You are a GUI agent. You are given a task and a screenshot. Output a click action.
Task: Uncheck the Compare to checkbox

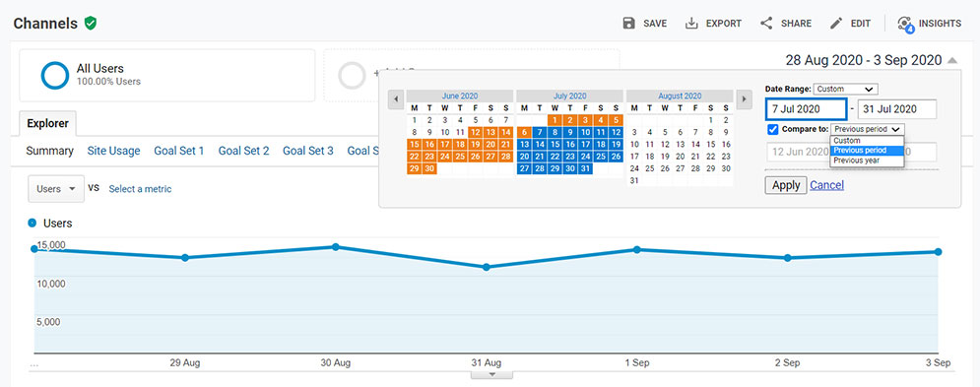[x=772, y=129]
